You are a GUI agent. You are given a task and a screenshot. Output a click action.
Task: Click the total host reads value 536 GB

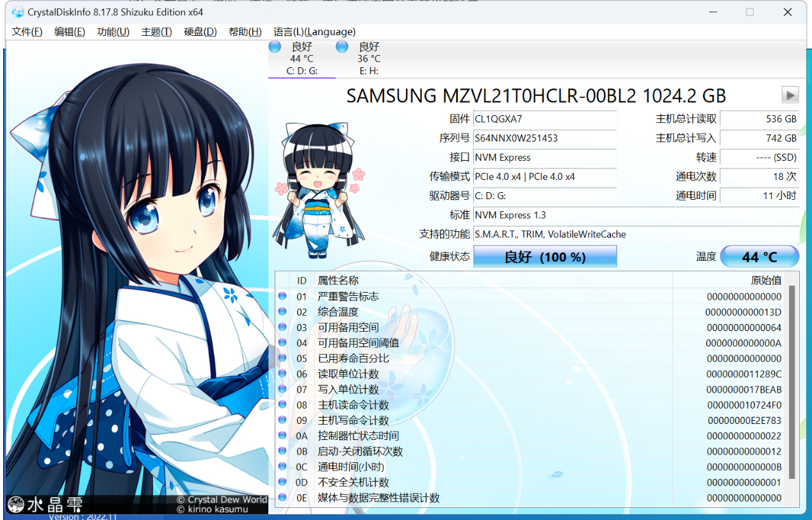pos(759,119)
